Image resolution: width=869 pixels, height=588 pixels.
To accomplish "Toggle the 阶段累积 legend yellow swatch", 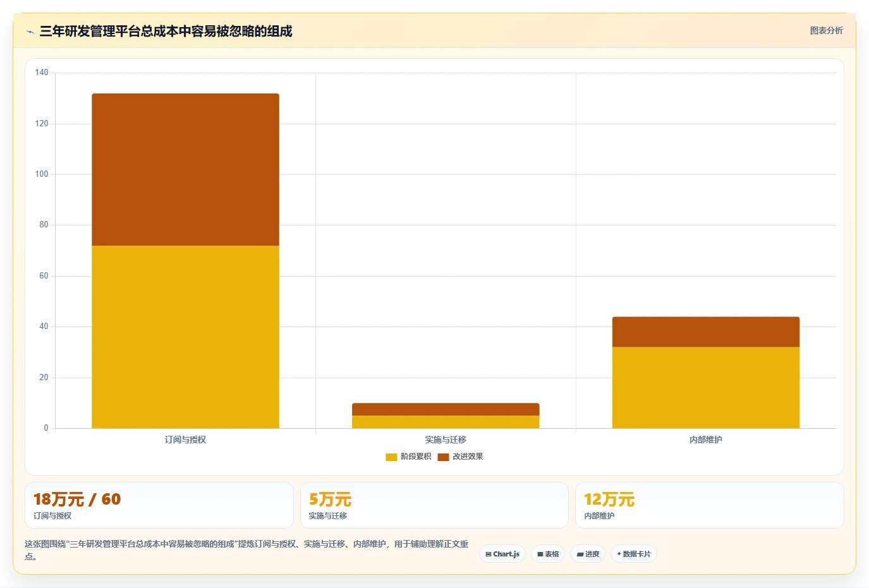I will click(x=391, y=457).
